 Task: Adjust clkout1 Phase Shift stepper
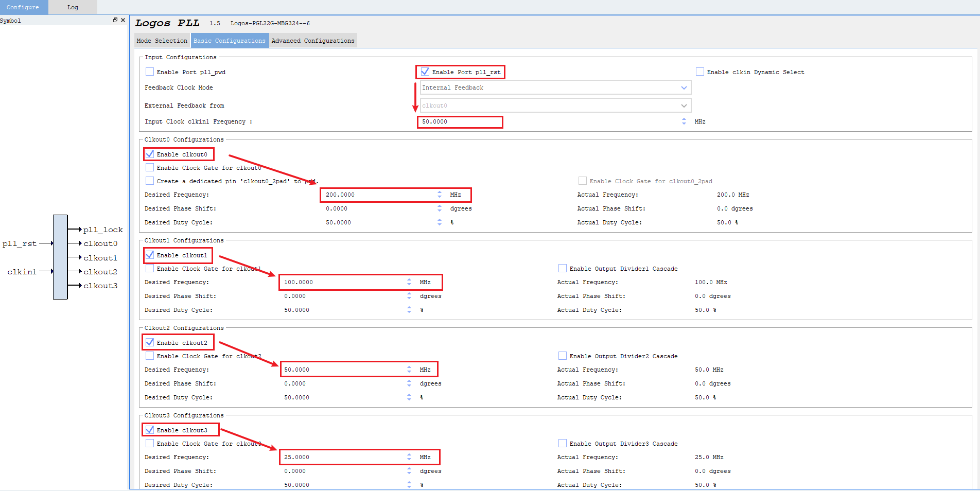[x=409, y=296]
